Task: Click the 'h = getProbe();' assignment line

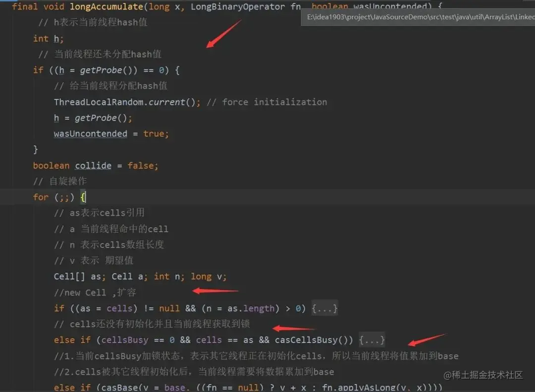Action: [x=93, y=118]
